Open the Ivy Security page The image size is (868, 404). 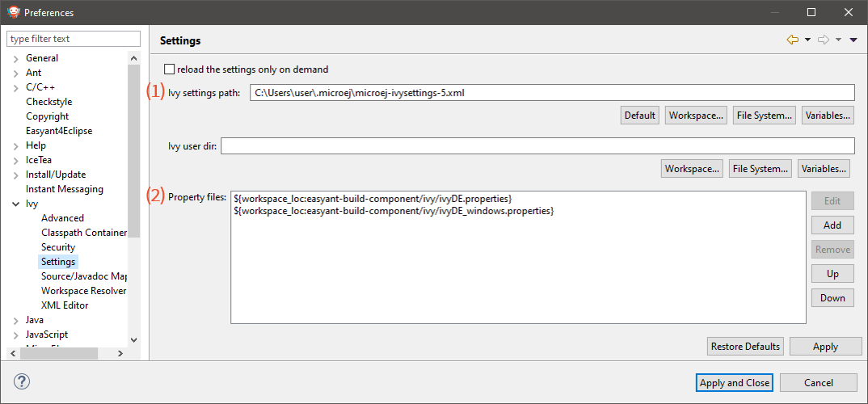click(x=58, y=246)
